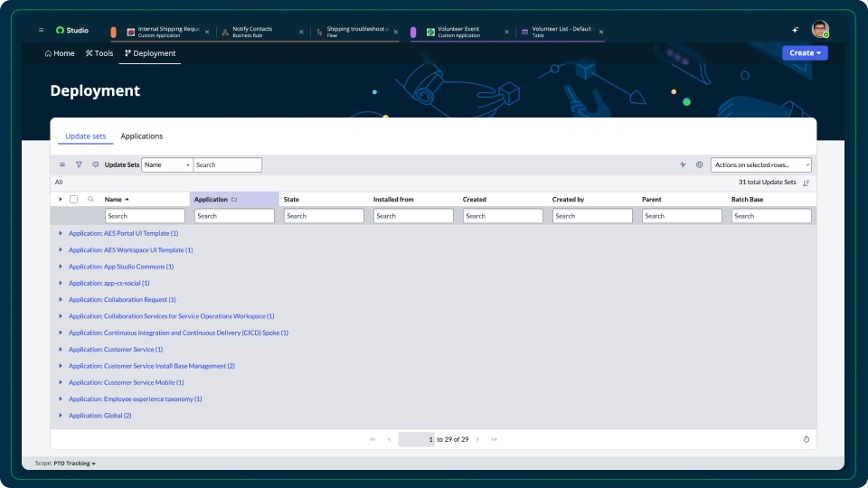This screenshot has height=488, width=868.
Task: Open the Name search field dropdown
Action: coord(167,165)
